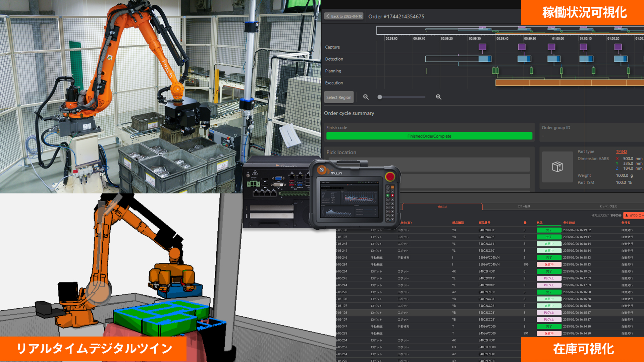
Task: Select row with 保留中 status at 16:18:13
Action: 549,264
